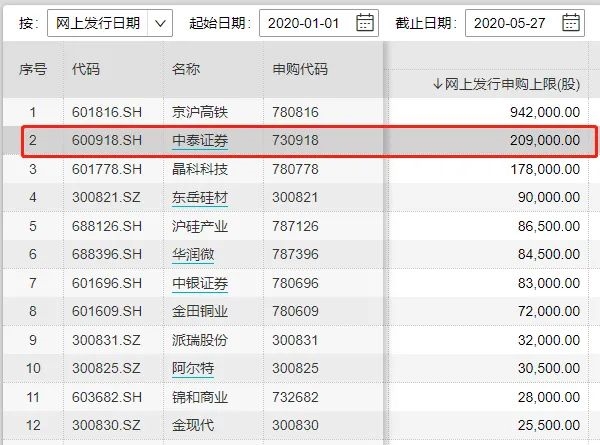Click the 序号 column header
This screenshot has width=600, height=445.
point(33,69)
